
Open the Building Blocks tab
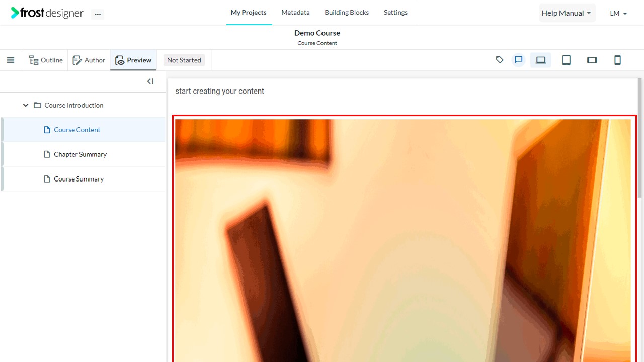point(347,13)
